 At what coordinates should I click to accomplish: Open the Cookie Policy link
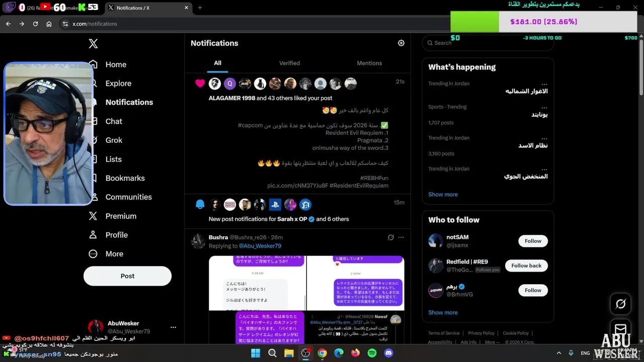516,333
